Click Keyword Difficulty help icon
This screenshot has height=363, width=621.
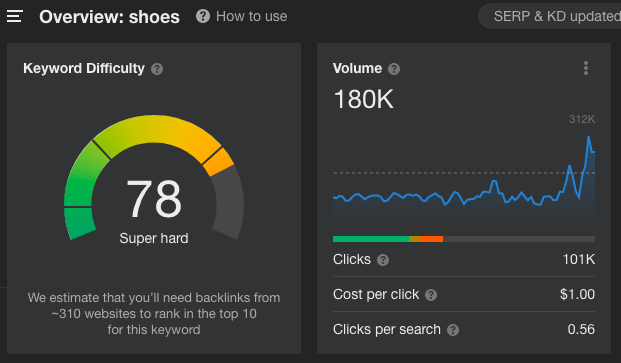pyautogui.click(x=157, y=69)
